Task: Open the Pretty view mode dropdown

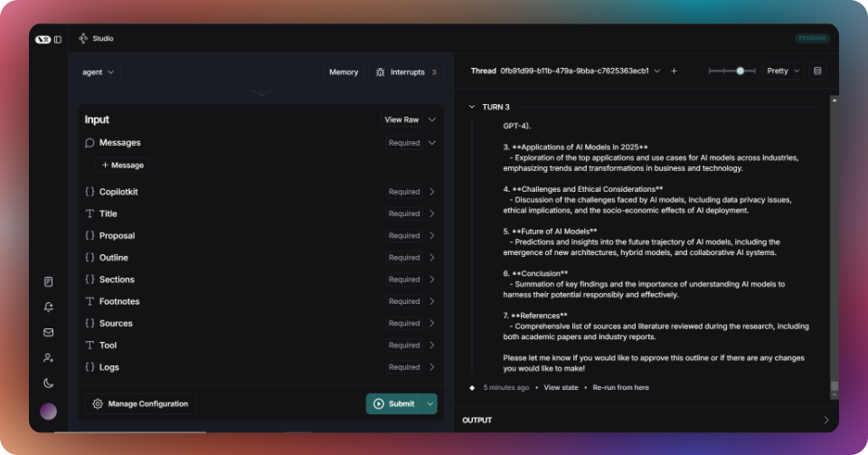Action: click(x=783, y=71)
